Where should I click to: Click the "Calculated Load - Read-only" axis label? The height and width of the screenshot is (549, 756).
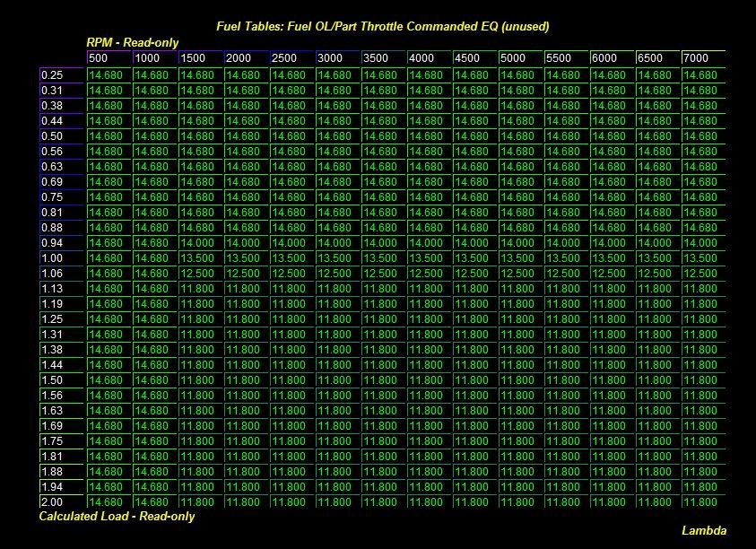(117, 517)
